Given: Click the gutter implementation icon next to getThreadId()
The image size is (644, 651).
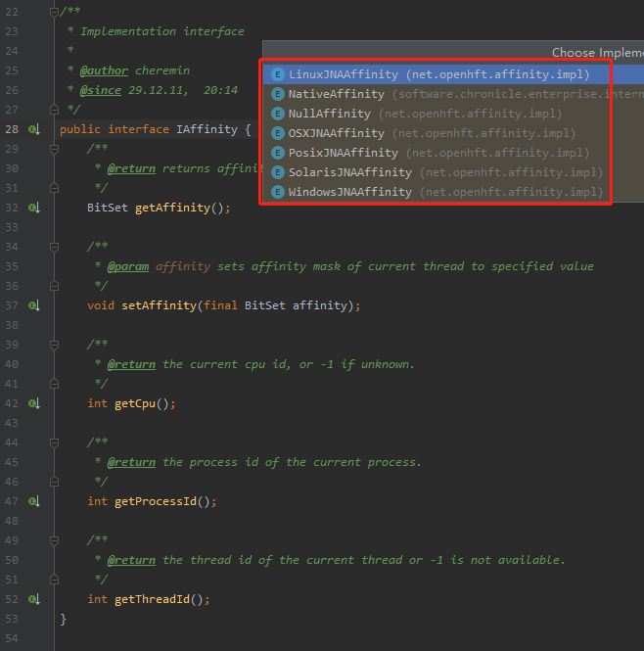Looking at the screenshot, I should [34, 599].
